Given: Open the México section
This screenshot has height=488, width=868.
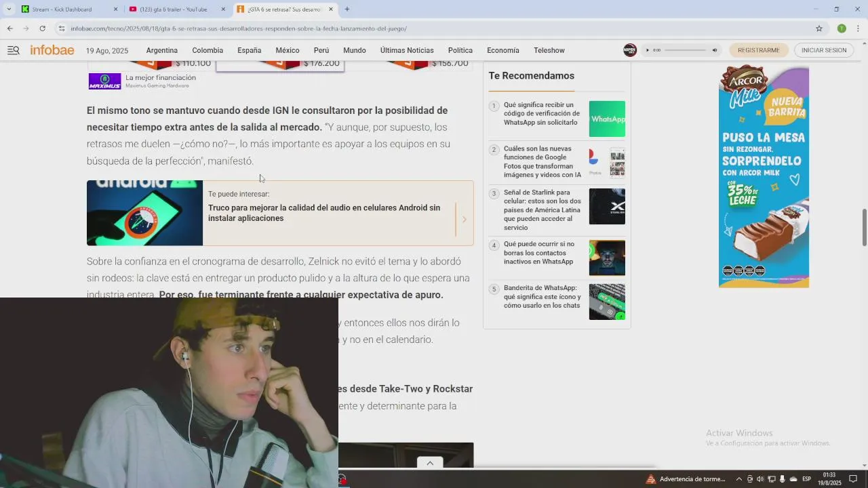Looking at the screenshot, I should 288,50.
